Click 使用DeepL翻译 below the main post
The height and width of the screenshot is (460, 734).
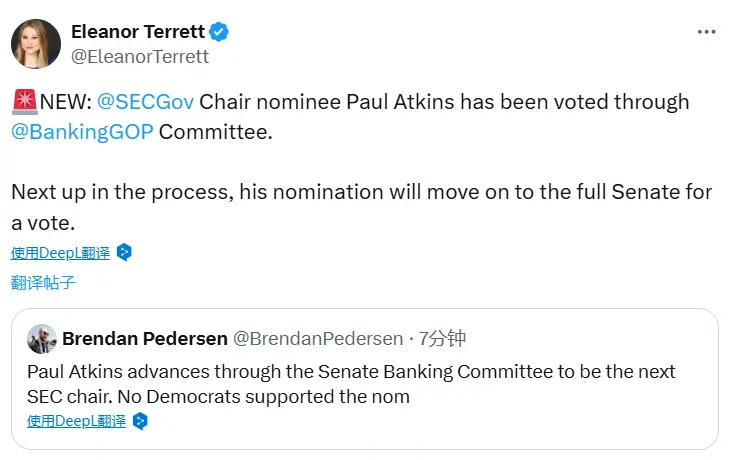pyautogui.click(x=60, y=253)
